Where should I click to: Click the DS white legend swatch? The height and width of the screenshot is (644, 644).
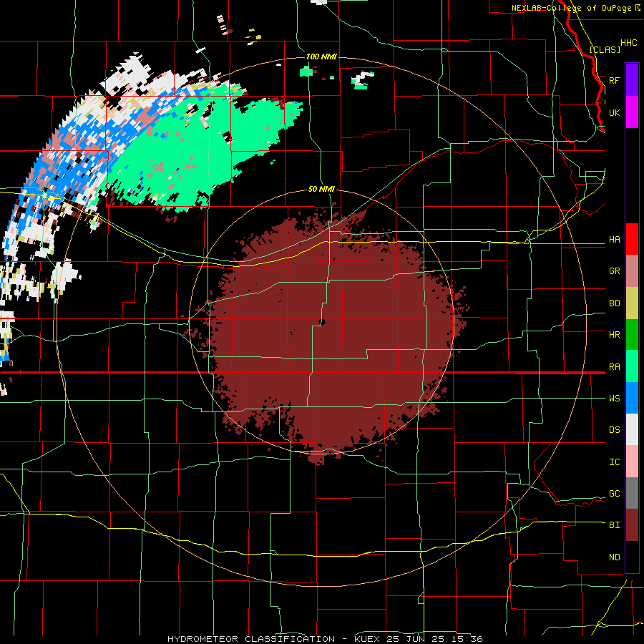632,429
